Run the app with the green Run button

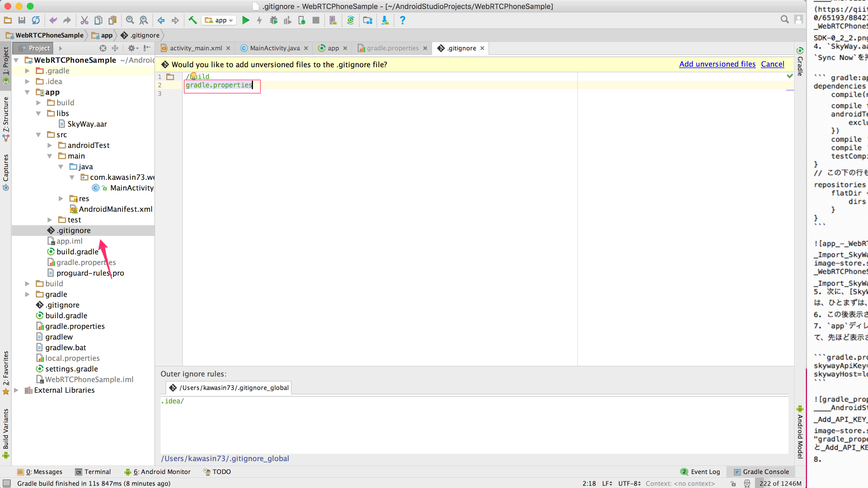coord(246,20)
